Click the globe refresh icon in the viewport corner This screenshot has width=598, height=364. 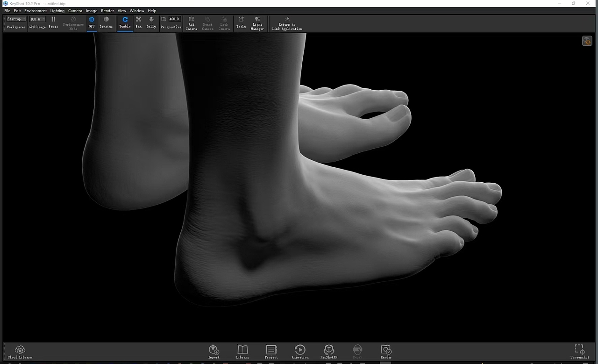point(587,41)
